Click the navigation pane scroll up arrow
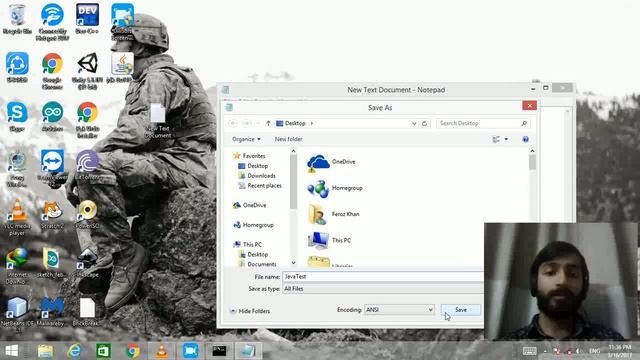Image resolution: width=640 pixels, height=360 pixels. 293,151
